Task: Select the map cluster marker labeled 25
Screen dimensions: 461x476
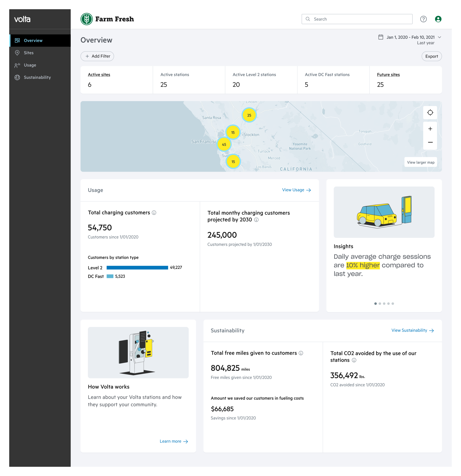Action: (x=249, y=115)
